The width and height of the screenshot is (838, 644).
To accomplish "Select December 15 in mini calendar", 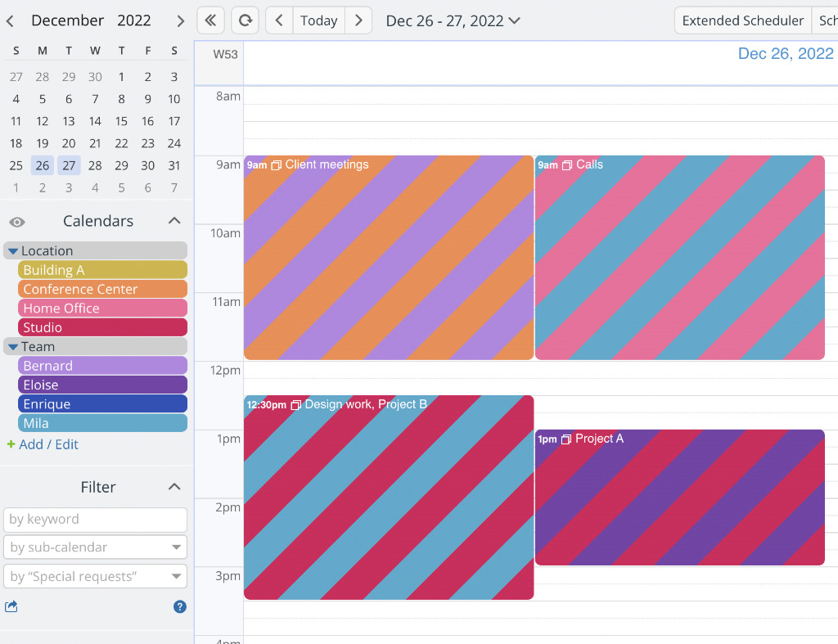I will point(121,121).
